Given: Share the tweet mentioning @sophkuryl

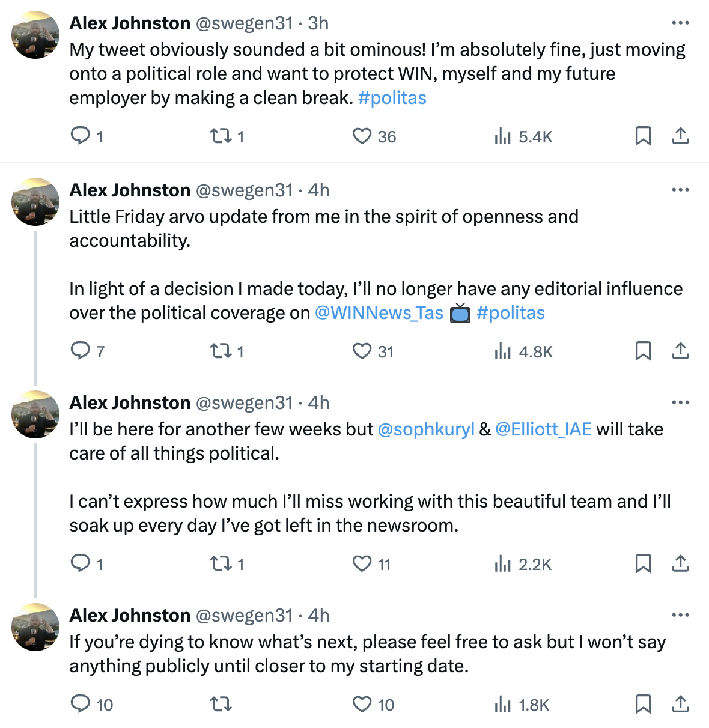Looking at the screenshot, I should pos(680,563).
